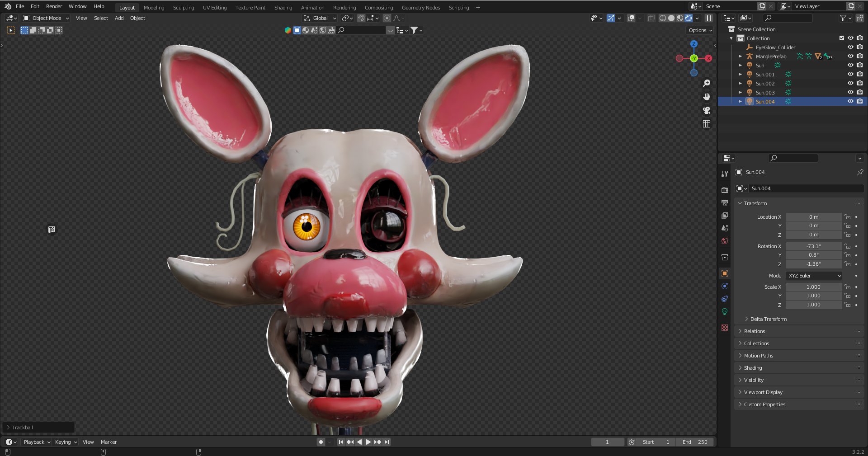Expand the Relations panel
Screen dimensions: 868x456
click(x=799, y=331)
